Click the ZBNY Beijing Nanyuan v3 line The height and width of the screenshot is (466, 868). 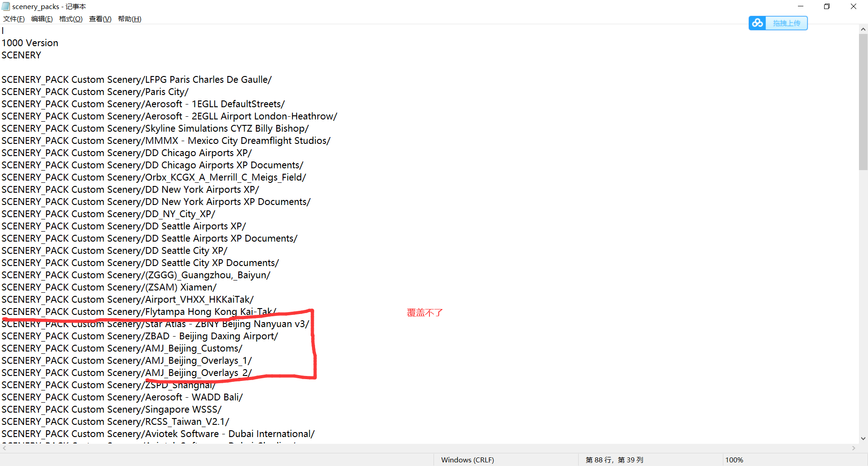(155, 324)
